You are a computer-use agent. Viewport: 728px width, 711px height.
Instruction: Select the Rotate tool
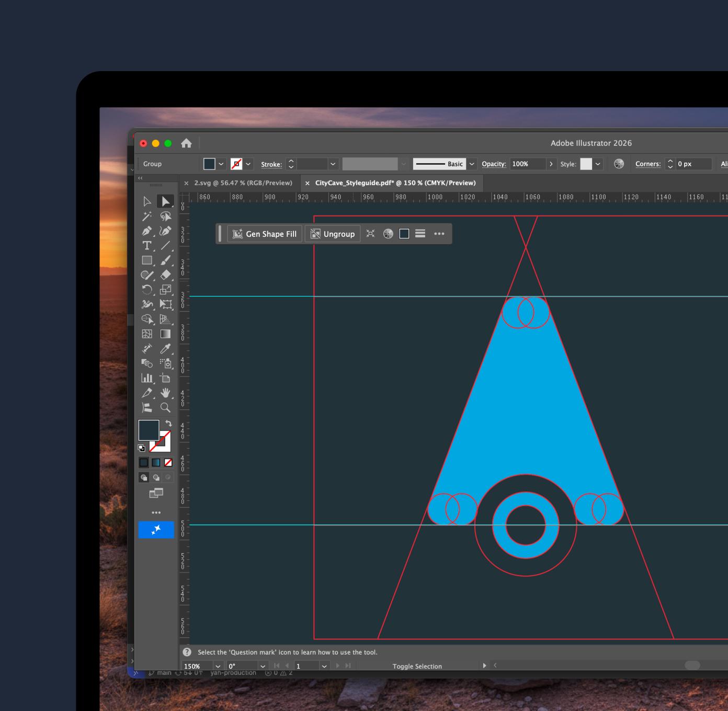[147, 290]
